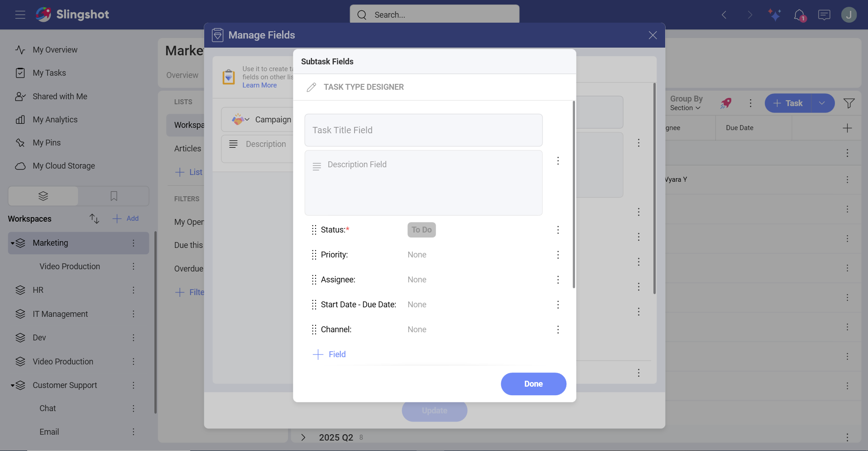Open options menu for Channel field
The width and height of the screenshot is (868, 451).
[x=558, y=330]
